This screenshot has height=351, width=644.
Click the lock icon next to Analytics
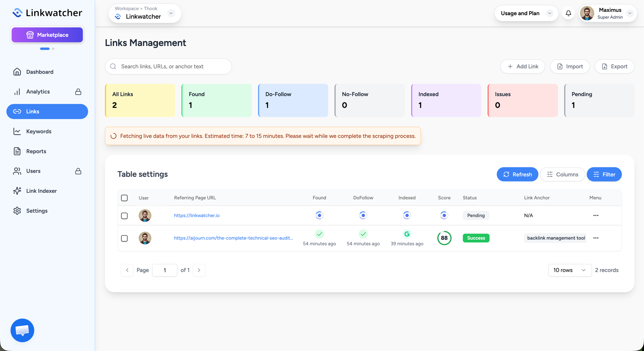(x=78, y=92)
